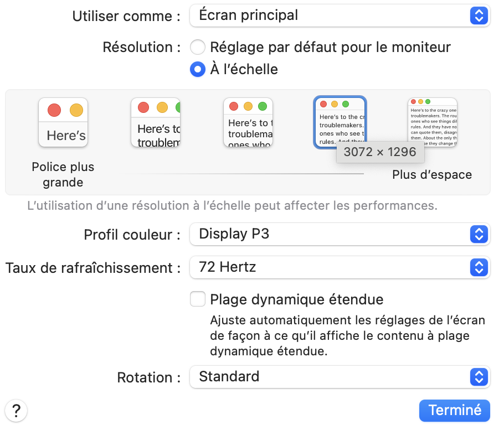Viewport: 504px width, 435px height.
Task: Pick the middle resolution scaling thumbnail
Action: tap(248, 122)
